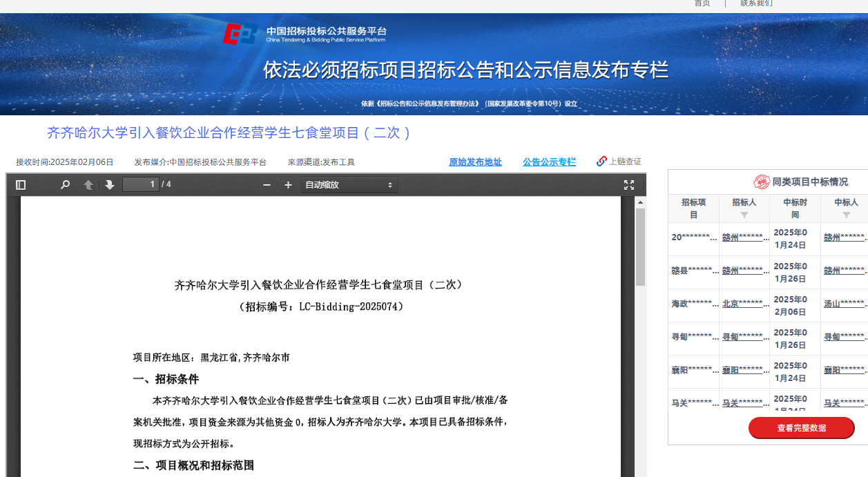Click the page number input field
Image resolution: width=868 pixels, height=477 pixels.
(140, 184)
